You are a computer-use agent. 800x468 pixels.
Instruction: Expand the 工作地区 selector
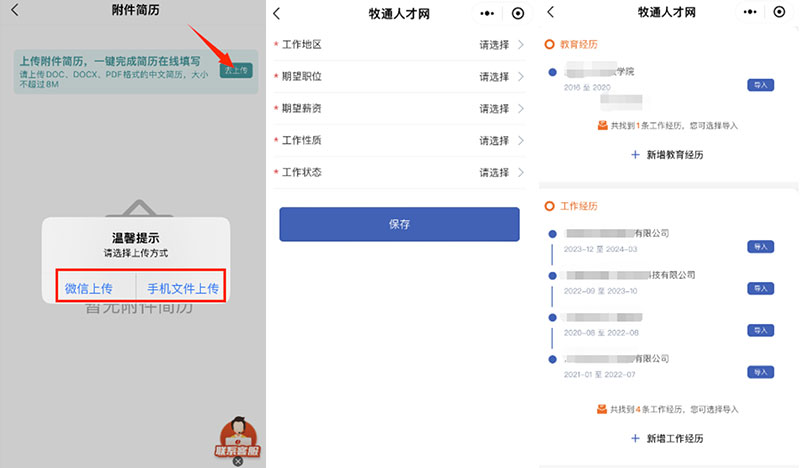[520, 45]
